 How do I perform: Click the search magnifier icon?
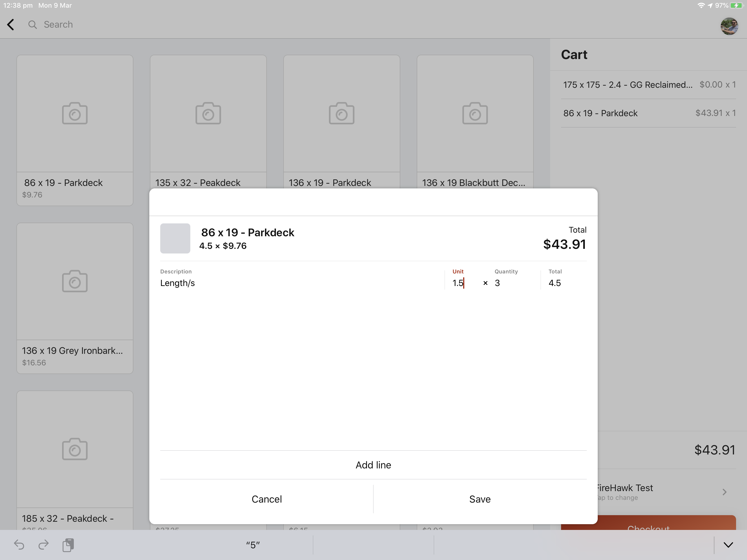coord(33,24)
